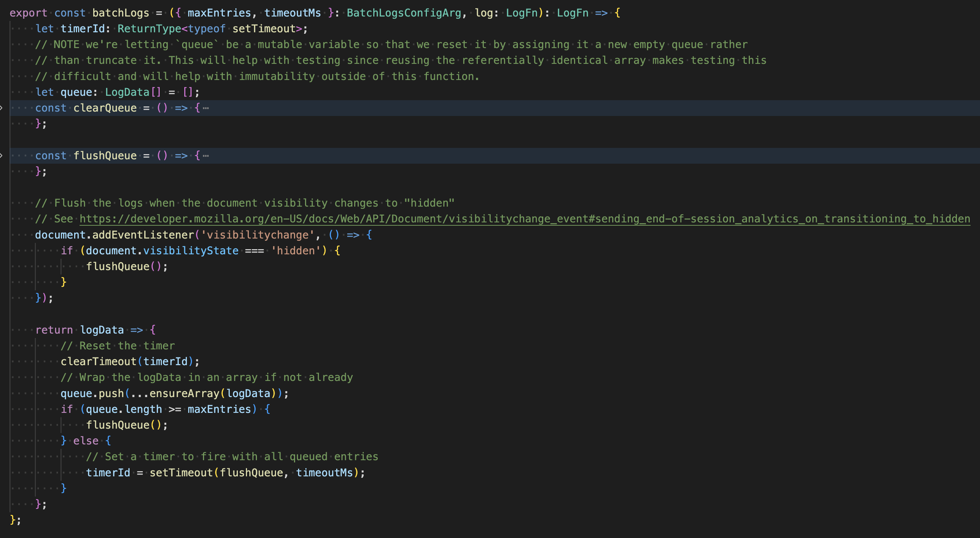The height and width of the screenshot is (538, 980).
Task: Click the 'export' keyword
Action: 29,13
